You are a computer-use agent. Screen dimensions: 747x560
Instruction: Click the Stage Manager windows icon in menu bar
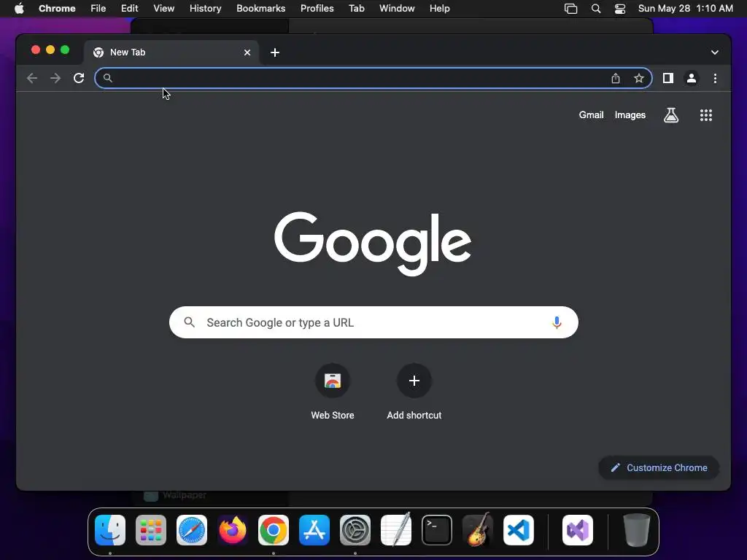(x=570, y=9)
